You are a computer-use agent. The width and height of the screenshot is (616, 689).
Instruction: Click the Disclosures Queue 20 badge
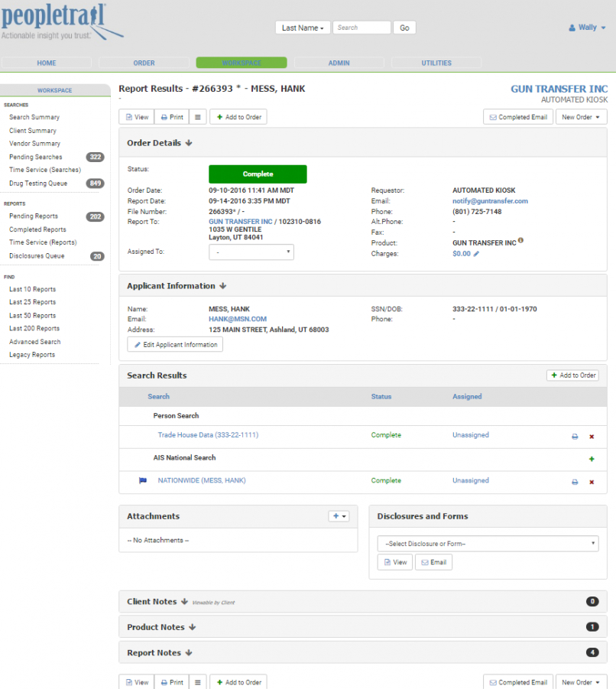tap(97, 256)
